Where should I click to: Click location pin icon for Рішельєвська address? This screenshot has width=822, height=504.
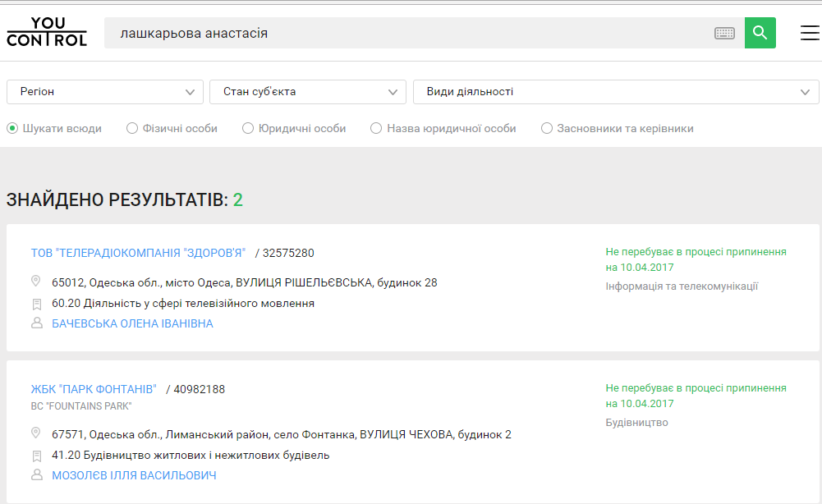pyautogui.click(x=36, y=282)
